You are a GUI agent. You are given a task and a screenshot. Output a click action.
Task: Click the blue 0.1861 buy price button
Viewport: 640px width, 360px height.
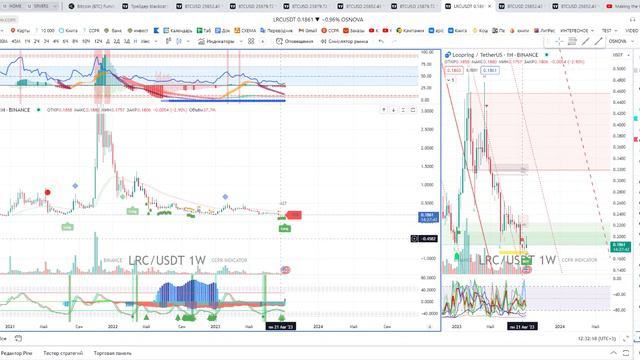pos(490,71)
